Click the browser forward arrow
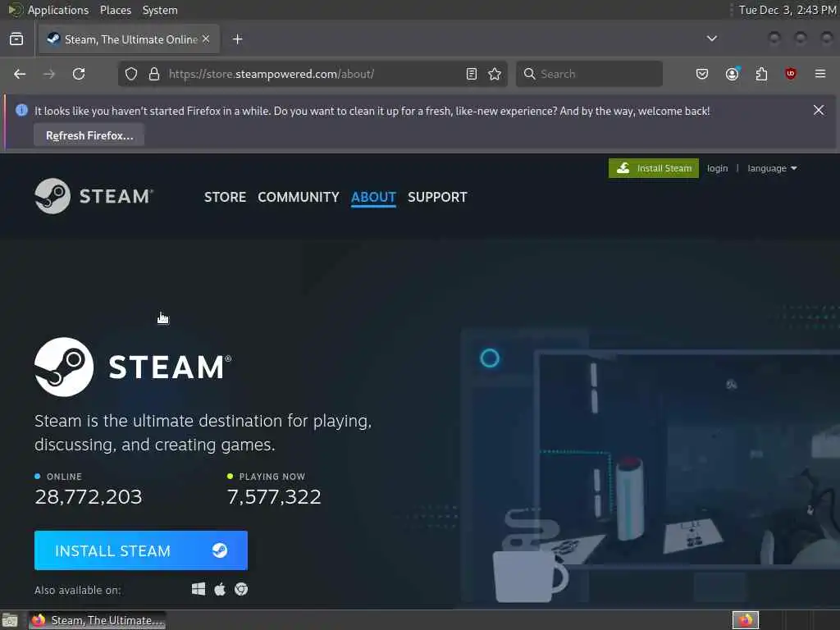 [48, 74]
